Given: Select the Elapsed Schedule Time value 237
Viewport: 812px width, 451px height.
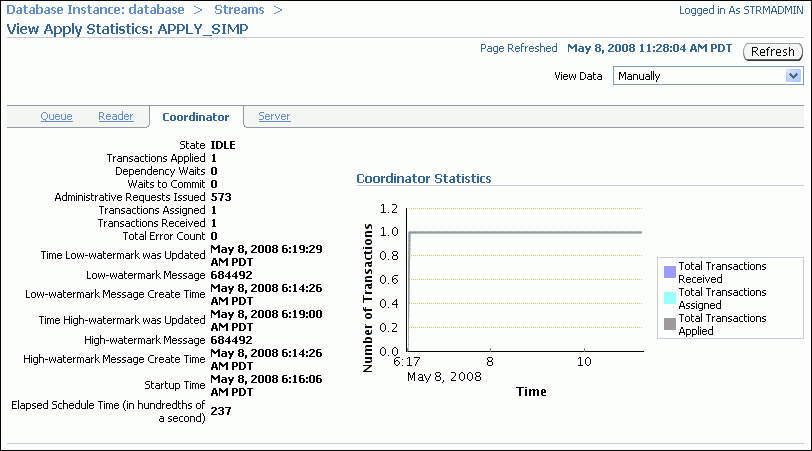Looking at the screenshot, I should pos(221,411).
